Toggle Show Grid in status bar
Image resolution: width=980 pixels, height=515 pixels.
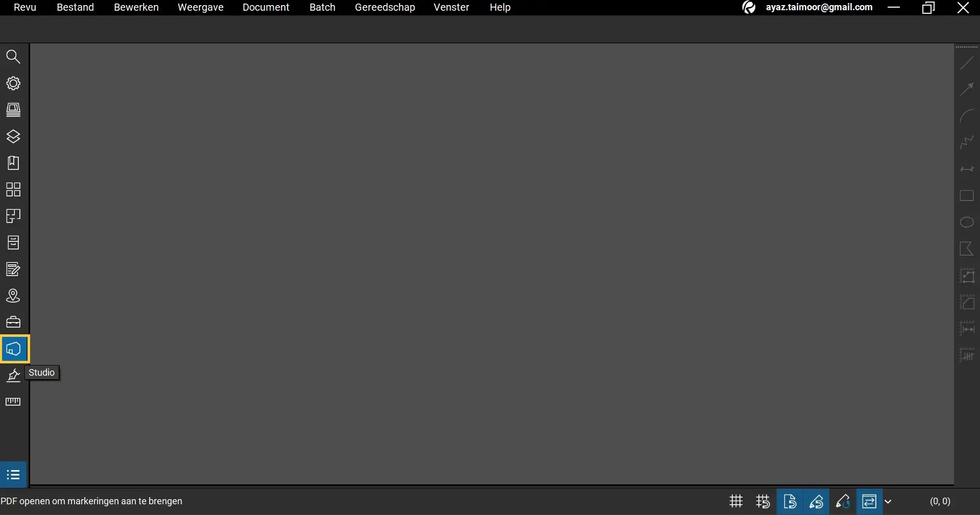(x=736, y=501)
